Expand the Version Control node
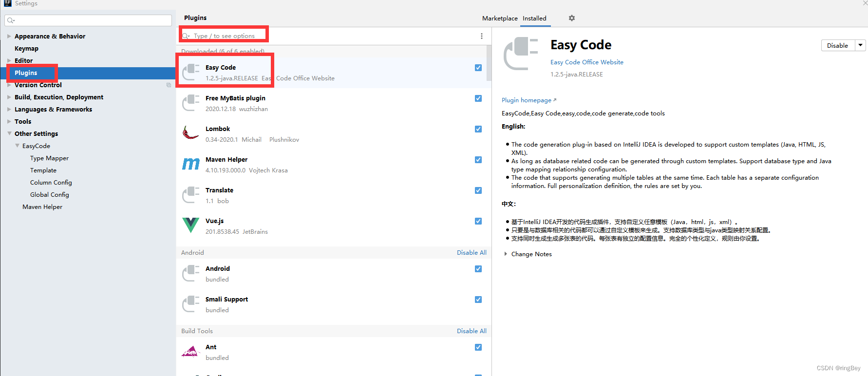 click(9, 85)
